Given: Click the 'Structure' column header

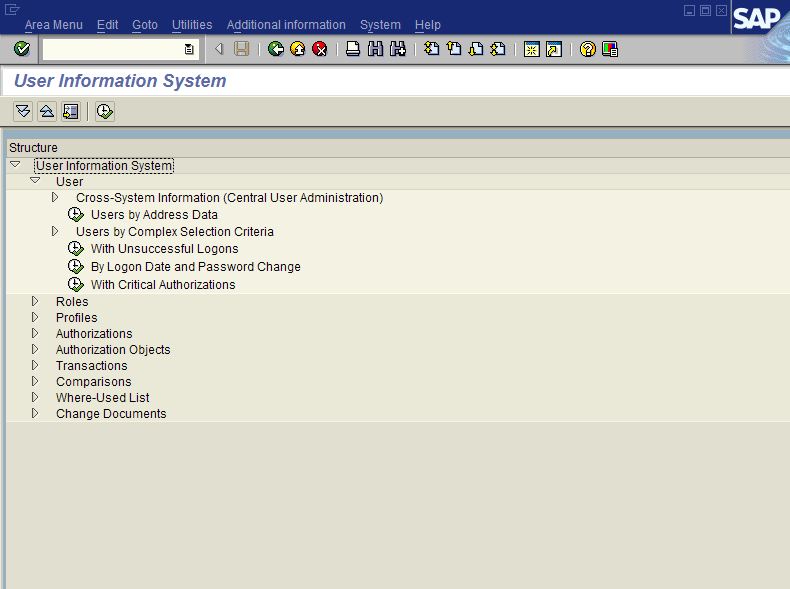Looking at the screenshot, I should pos(33,148).
